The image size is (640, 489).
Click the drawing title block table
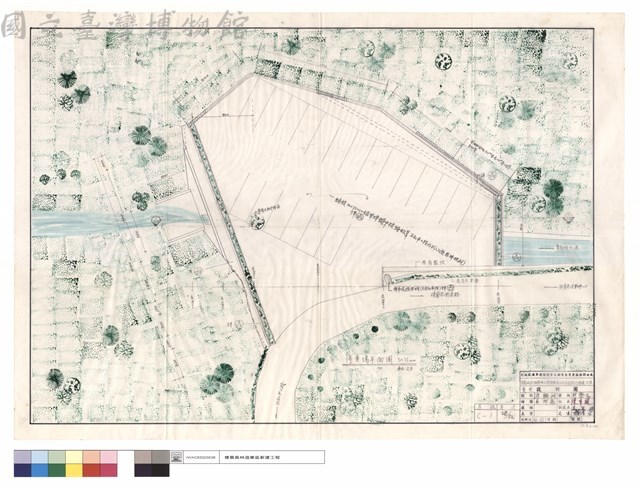[x=556, y=397]
